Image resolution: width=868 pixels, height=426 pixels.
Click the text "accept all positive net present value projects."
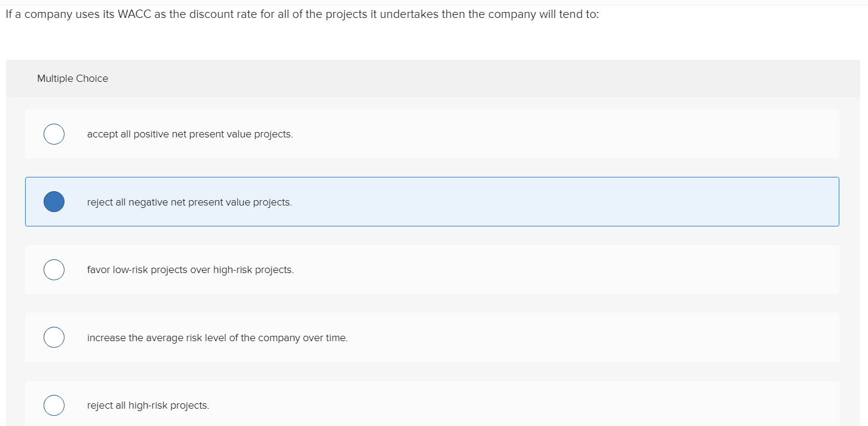coord(190,134)
